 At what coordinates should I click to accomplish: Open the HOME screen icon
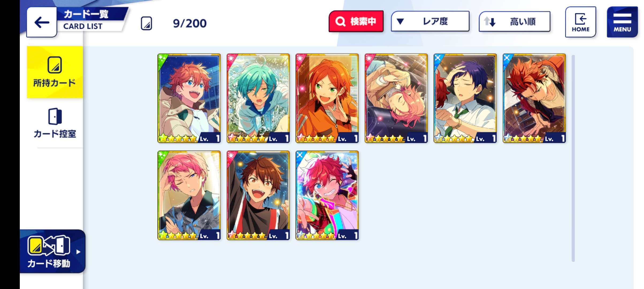580,22
